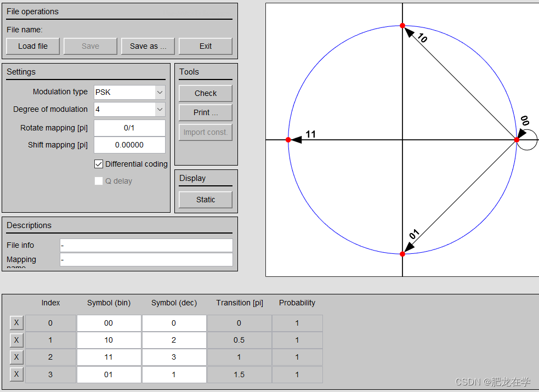Click the Save as ... button

pos(148,46)
